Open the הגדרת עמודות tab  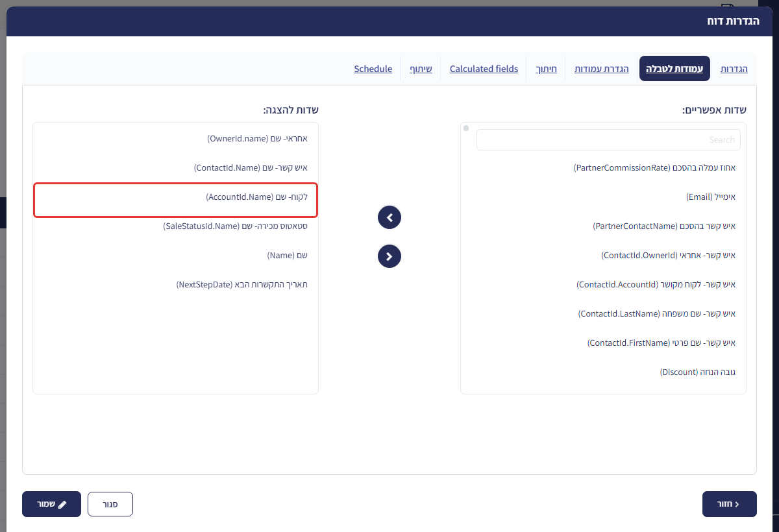tap(602, 69)
